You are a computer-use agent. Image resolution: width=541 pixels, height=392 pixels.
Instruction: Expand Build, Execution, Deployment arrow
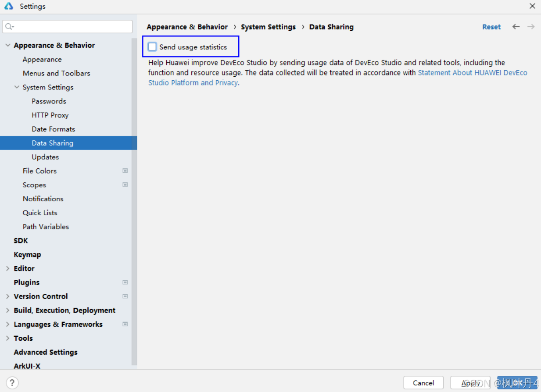pos(7,310)
